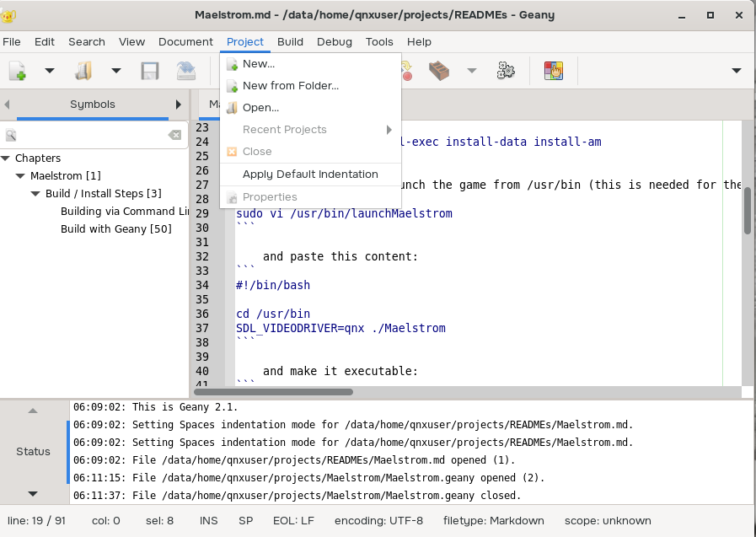Image resolution: width=756 pixels, height=537 pixels.
Task: Click the Open file toolbar icon
Action: [x=83, y=71]
